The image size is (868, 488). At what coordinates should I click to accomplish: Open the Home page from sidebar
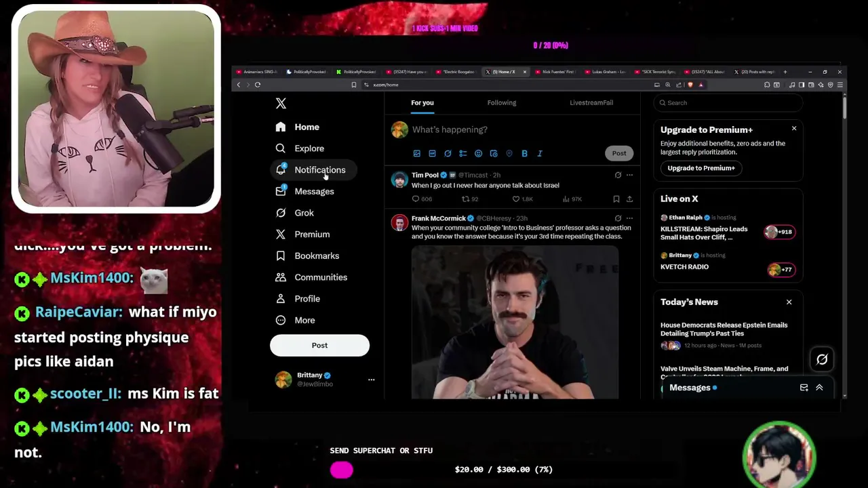(x=298, y=127)
